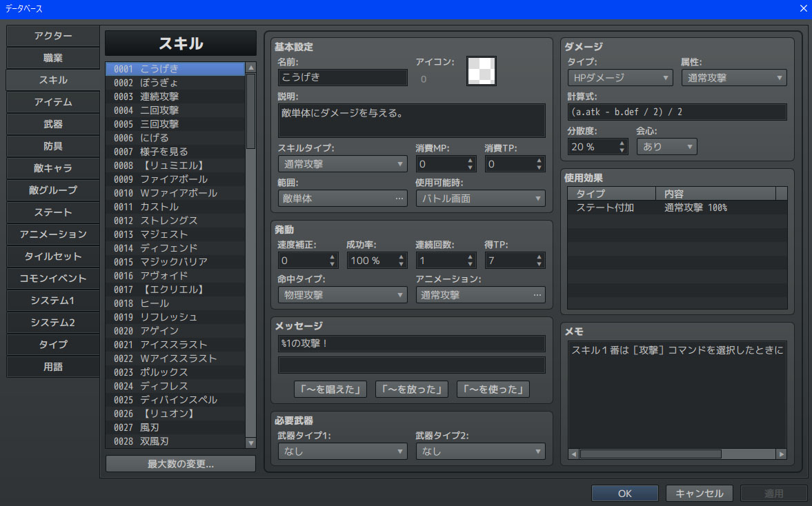The height and width of the screenshot is (506, 812).
Task: Confirm with the OK button
Action: tap(625, 494)
